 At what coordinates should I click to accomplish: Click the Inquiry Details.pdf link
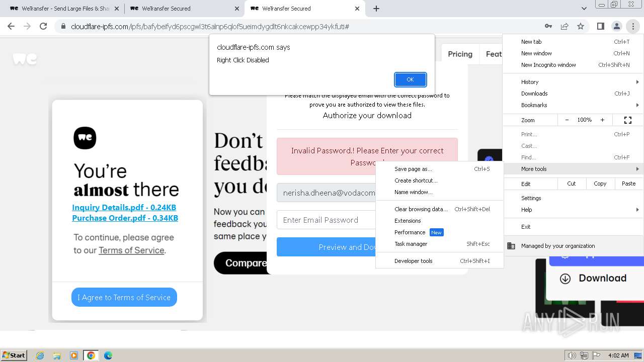click(124, 207)
